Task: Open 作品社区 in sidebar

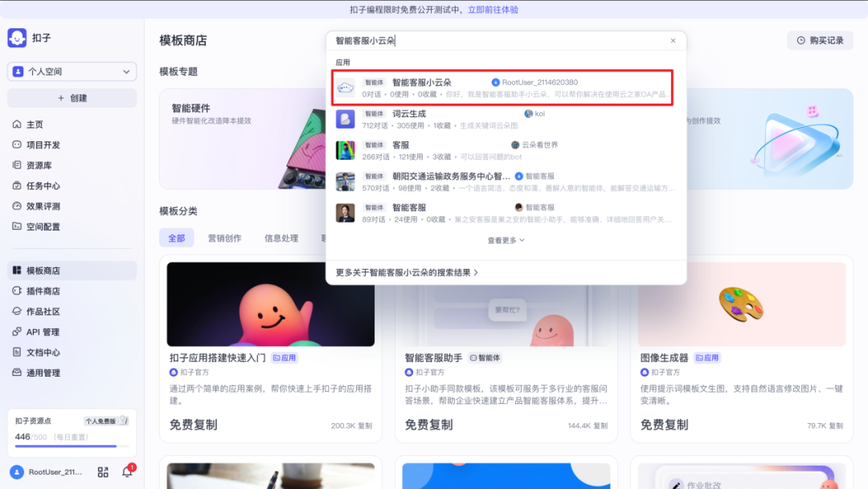Action: [x=43, y=312]
